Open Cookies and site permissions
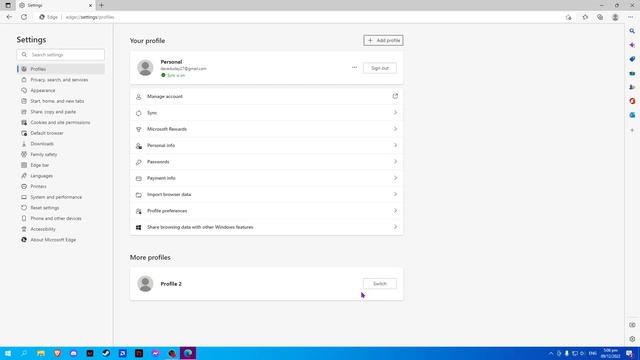This screenshot has height=360, width=640. [x=61, y=122]
